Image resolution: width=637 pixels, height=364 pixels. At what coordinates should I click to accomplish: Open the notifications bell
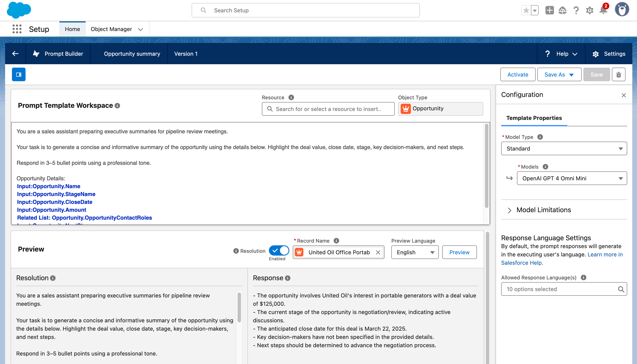click(603, 10)
